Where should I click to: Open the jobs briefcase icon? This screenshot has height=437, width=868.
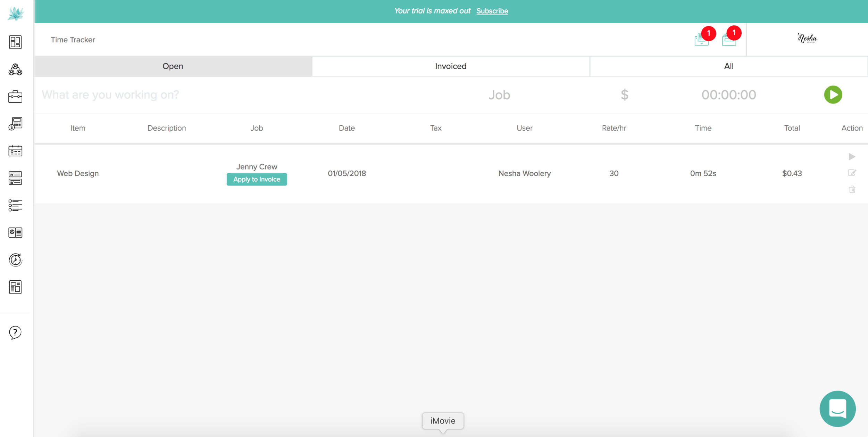click(x=15, y=97)
